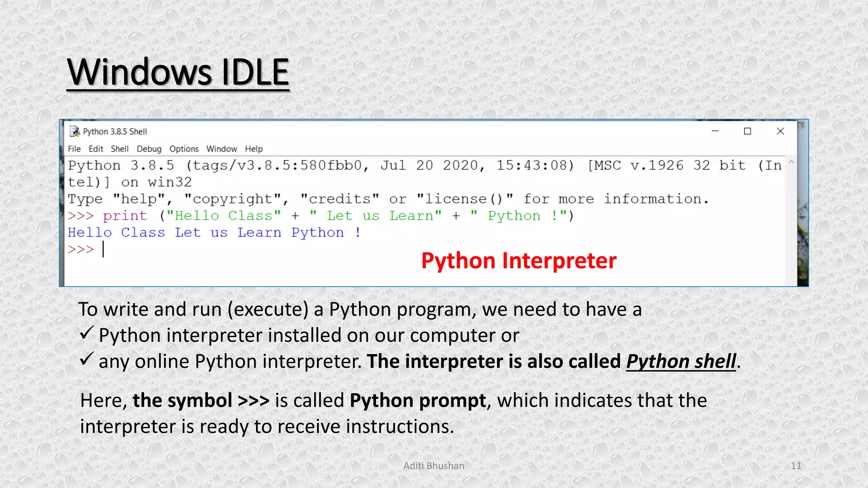
Task: Click at the empty >>> prompt cursor
Action: pos(103,250)
